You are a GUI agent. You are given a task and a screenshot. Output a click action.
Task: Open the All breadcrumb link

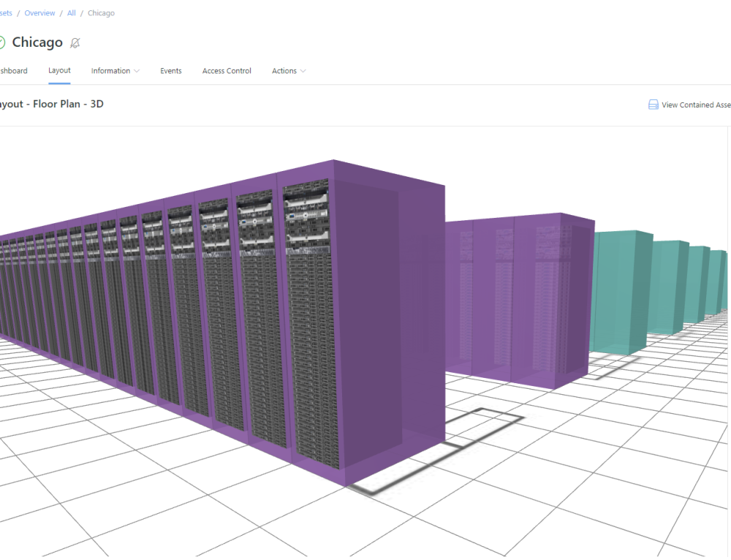tap(71, 12)
